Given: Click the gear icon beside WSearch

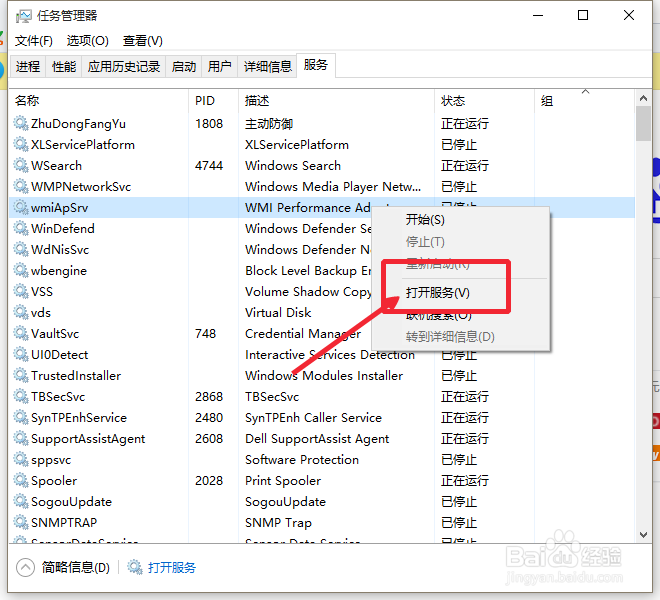Looking at the screenshot, I should click(x=21, y=165).
